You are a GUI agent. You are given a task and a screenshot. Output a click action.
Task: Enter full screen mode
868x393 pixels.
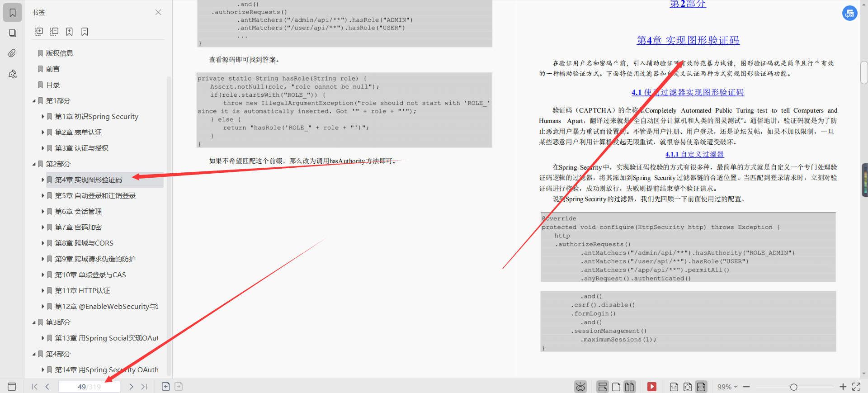point(856,387)
